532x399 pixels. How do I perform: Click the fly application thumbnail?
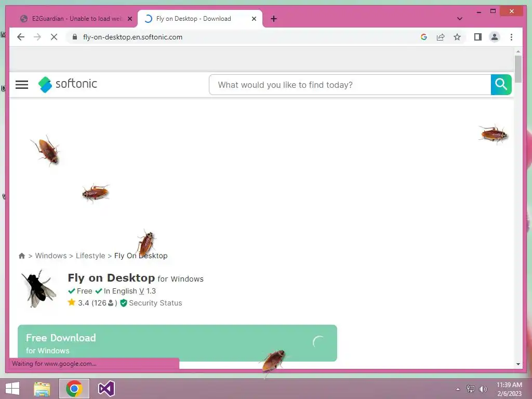click(x=38, y=288)
